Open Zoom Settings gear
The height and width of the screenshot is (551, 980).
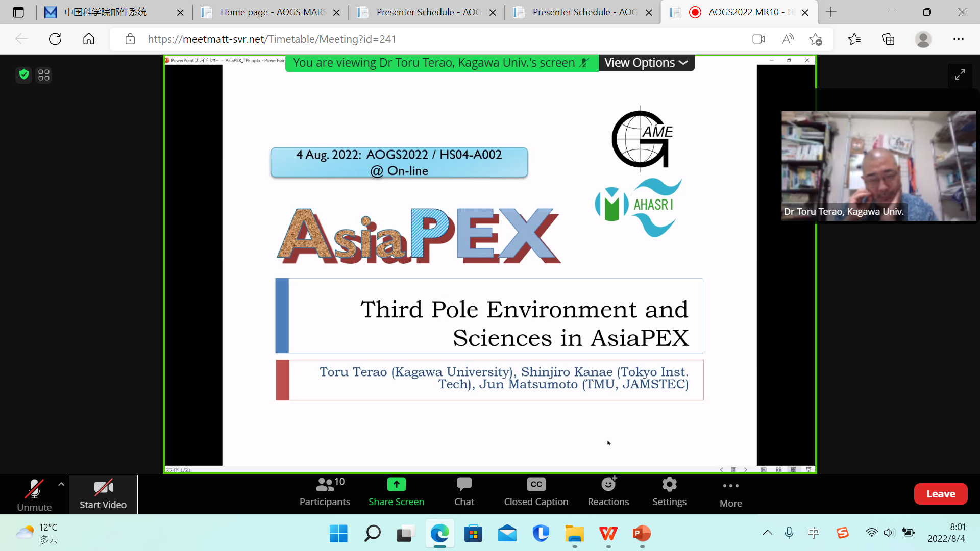coord(669,491)
